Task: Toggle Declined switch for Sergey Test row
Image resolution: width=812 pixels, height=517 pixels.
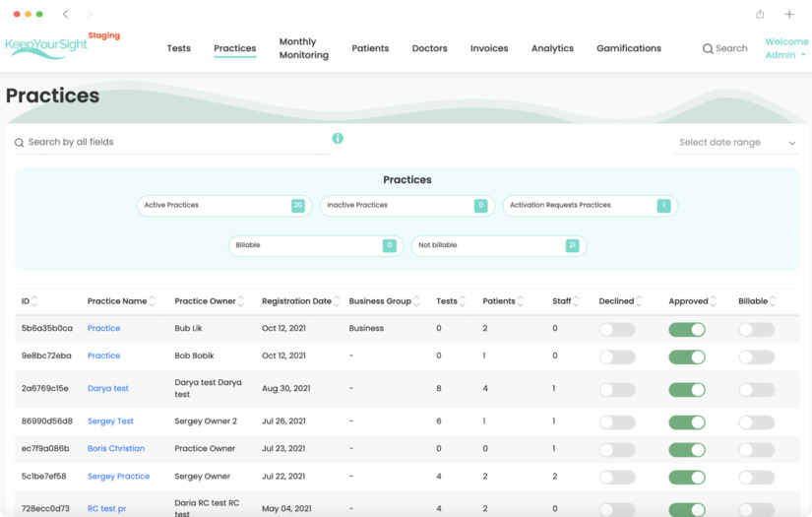Action: (617, 422)
